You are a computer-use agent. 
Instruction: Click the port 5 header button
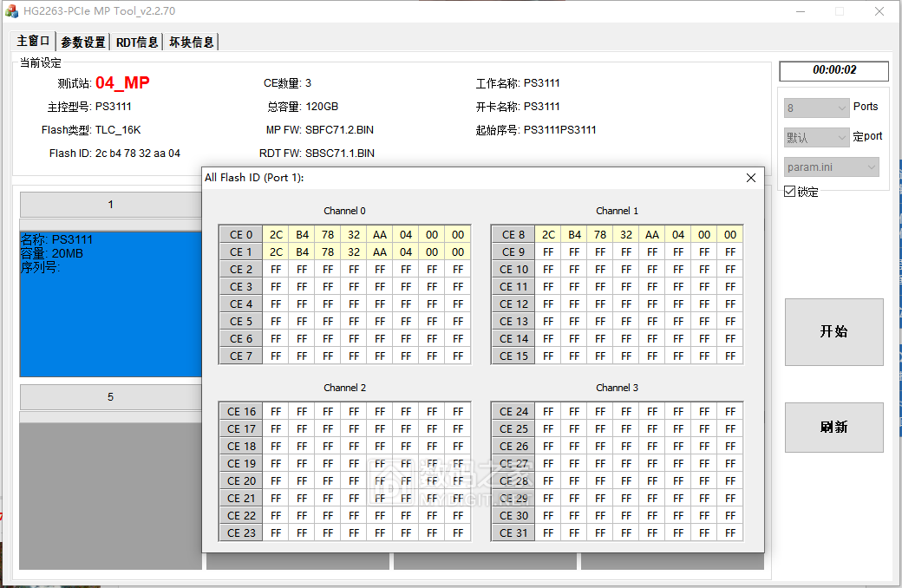point(110,397)
